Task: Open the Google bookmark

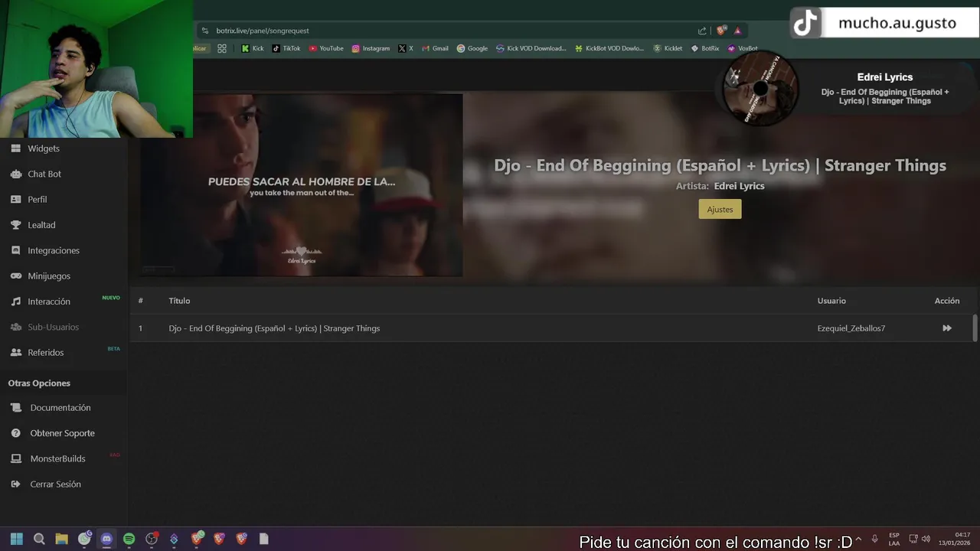Action: 472,48
